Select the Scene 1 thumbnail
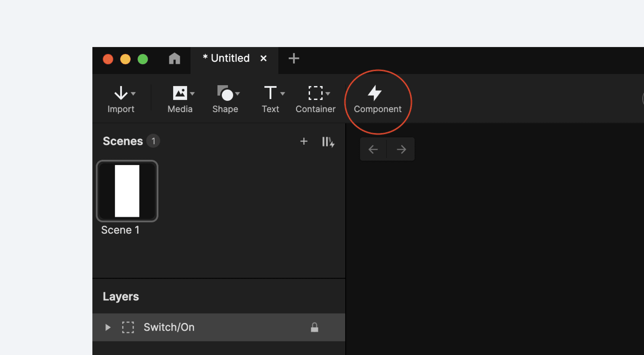The height and width of the screenshot is (355, 644). (127, 191)
